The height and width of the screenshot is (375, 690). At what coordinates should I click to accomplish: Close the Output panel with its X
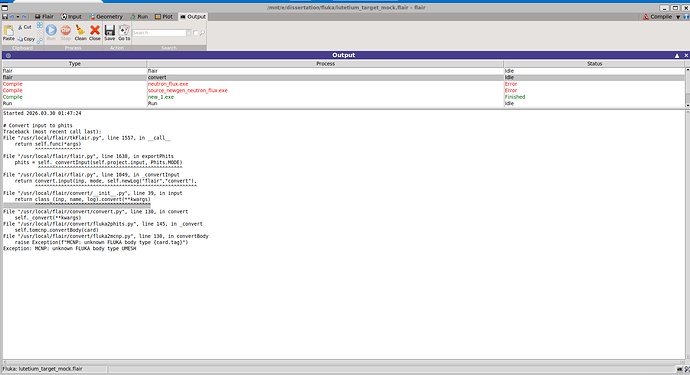click(x=686, y=55)
